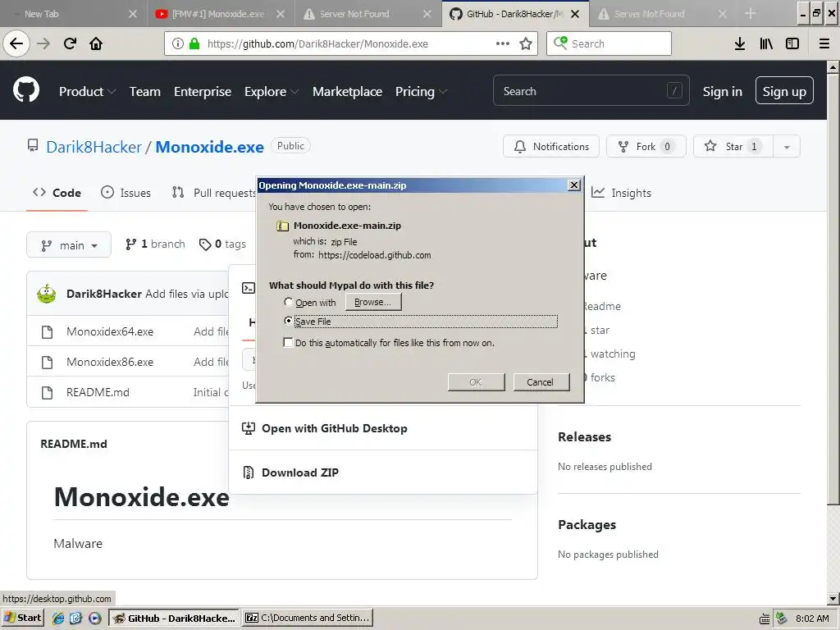Click the GitHub Desktop download icon
This screenshot has height=630, width=840.
click(248, 428)
